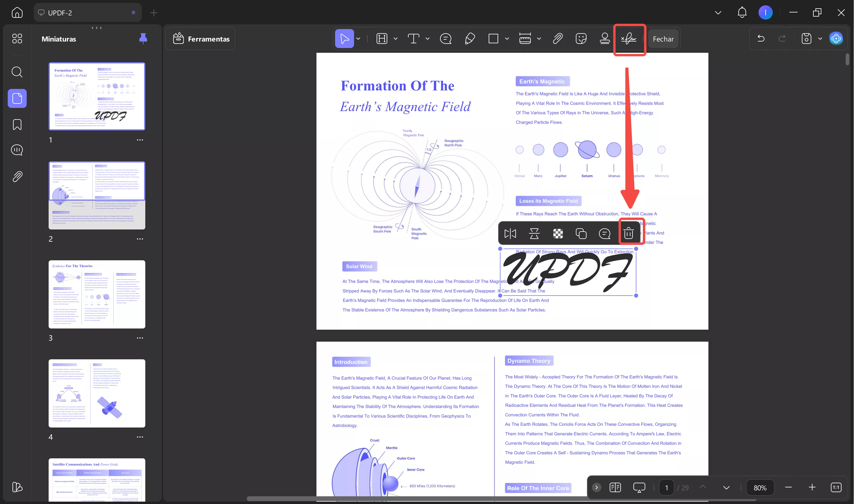
Task: Toggle the 1:1 actual size view
Action: pyautogui.click(x=836, y=488)
